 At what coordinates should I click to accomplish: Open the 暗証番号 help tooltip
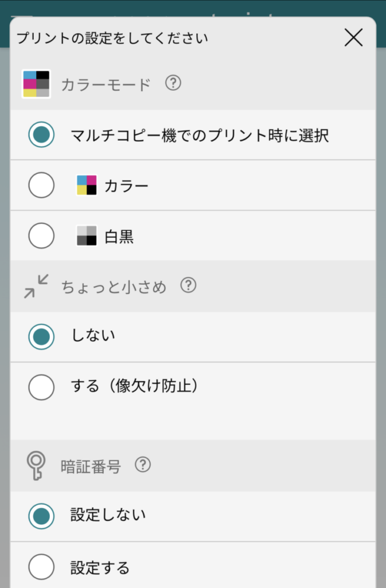click(x=143, y=465)
